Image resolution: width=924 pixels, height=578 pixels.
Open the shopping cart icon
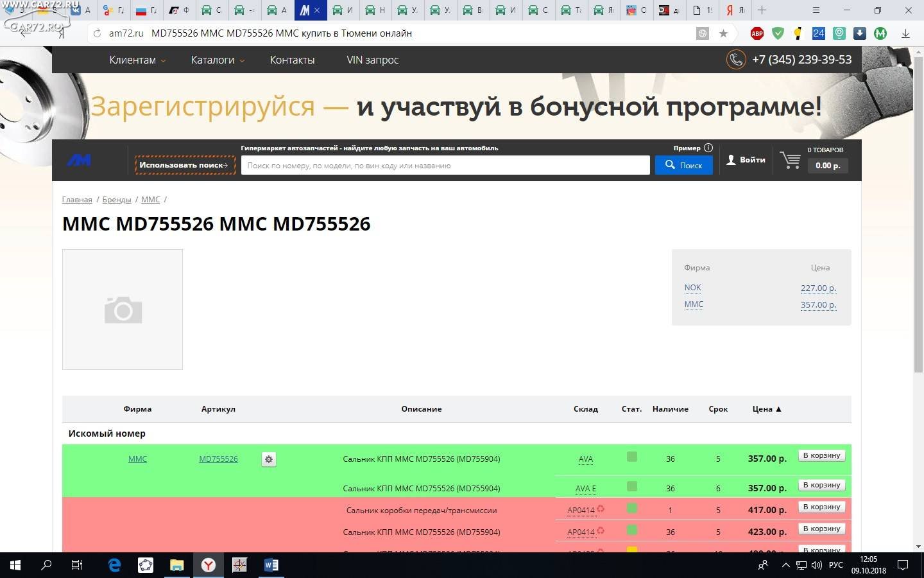coord(790,160)
